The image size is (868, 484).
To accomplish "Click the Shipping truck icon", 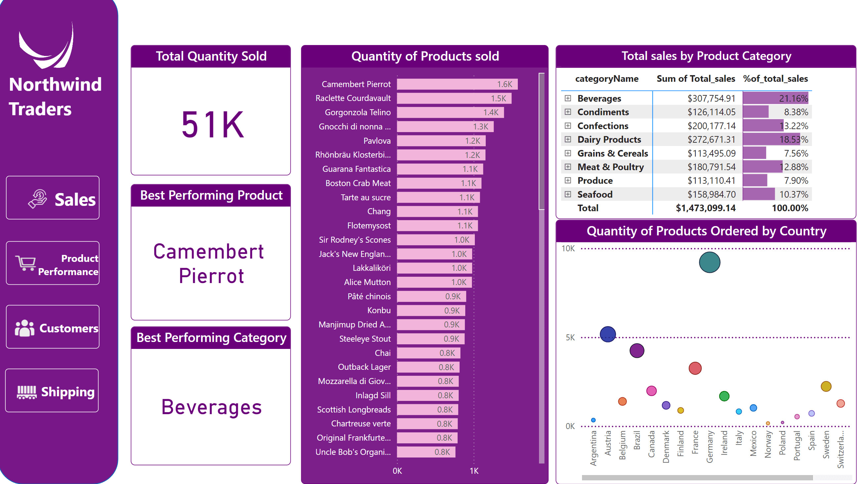I will [x=27, y=392].
